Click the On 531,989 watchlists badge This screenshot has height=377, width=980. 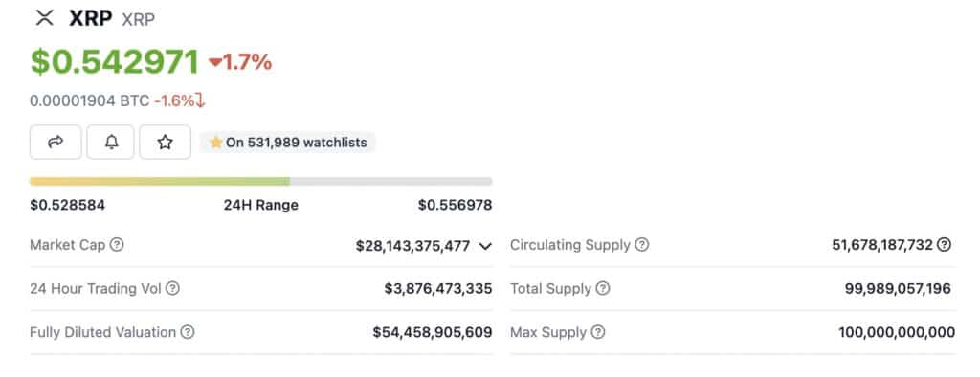(287, 143)
